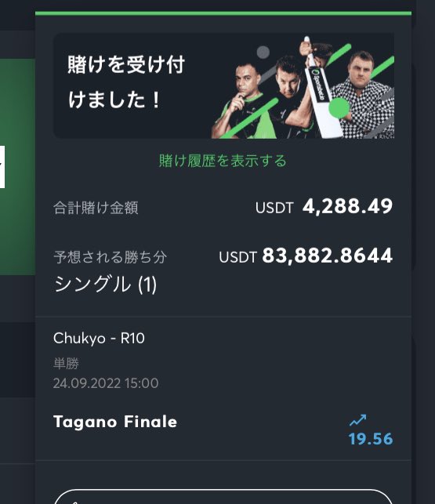435x504 pixels.
Task: Click the large green circle in banner
Action: [x=339, y=108]
